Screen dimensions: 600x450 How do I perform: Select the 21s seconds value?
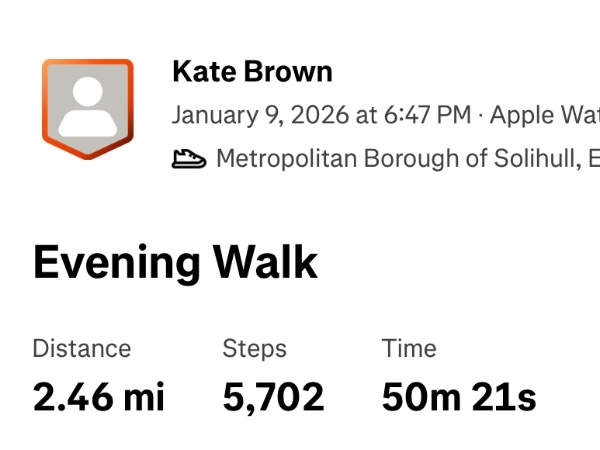pos(506,397)
